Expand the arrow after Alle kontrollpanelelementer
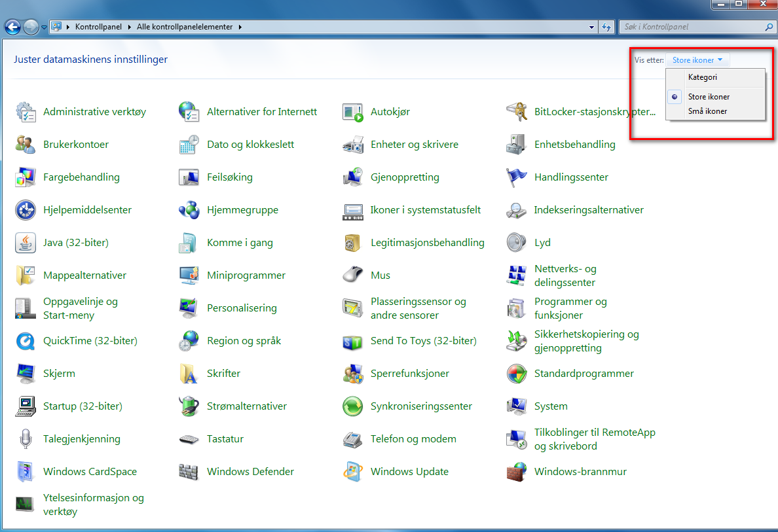This screenshot has width=778, height=532. pos(240,27)
